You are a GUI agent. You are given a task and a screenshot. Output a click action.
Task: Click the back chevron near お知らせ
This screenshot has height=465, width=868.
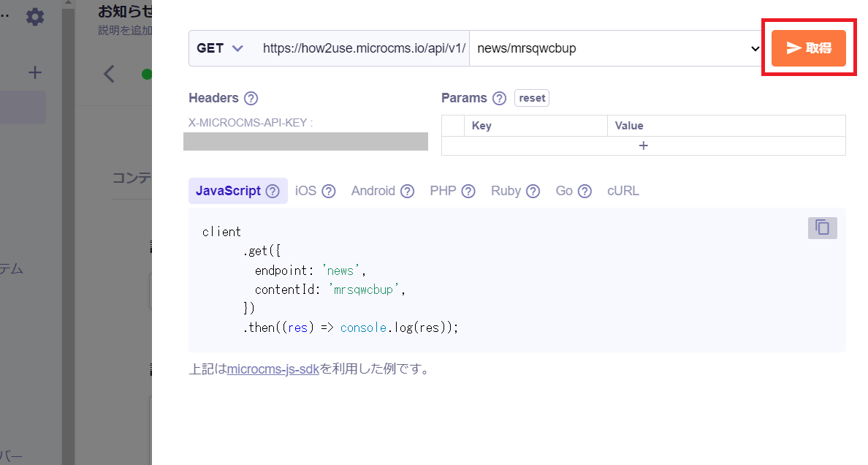108,73
